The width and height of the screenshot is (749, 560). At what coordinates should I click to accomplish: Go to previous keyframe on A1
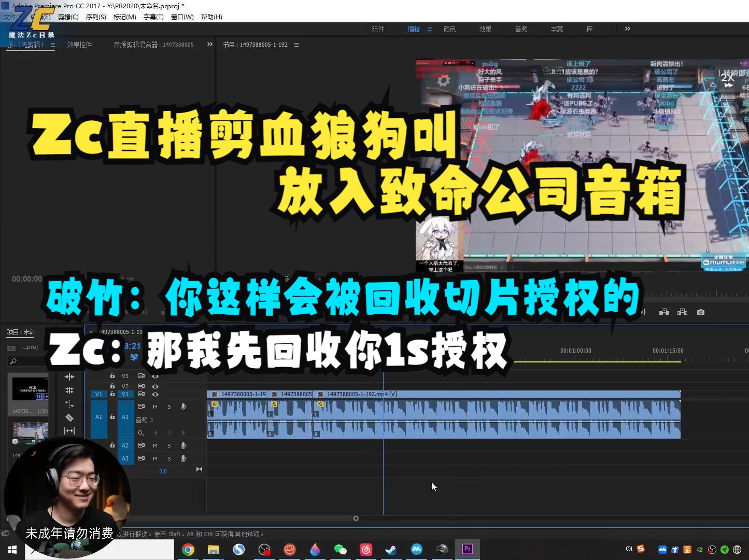pos(156,432)
